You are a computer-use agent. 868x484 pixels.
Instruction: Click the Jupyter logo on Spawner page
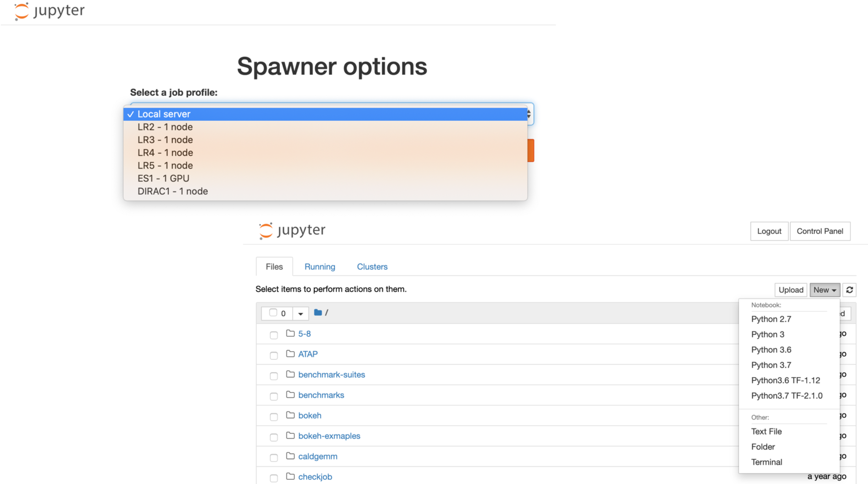(x=50, y=11)
